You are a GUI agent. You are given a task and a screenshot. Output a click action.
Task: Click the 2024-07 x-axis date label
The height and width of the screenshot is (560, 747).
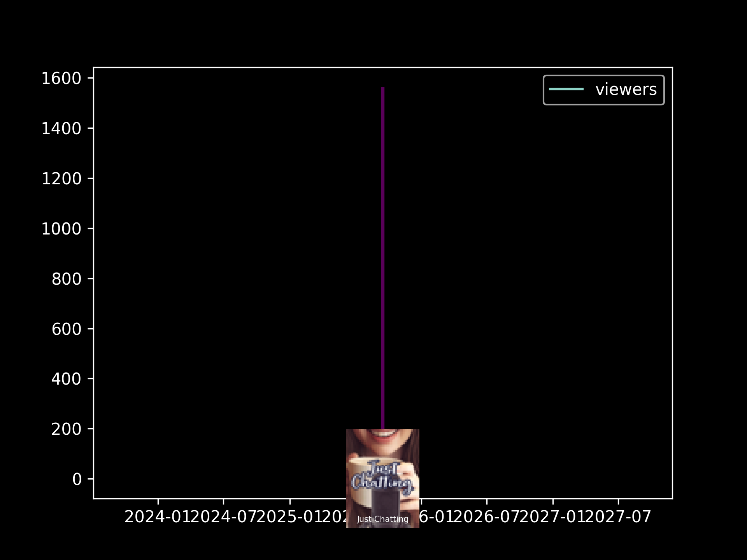click(x=223, y=517)
